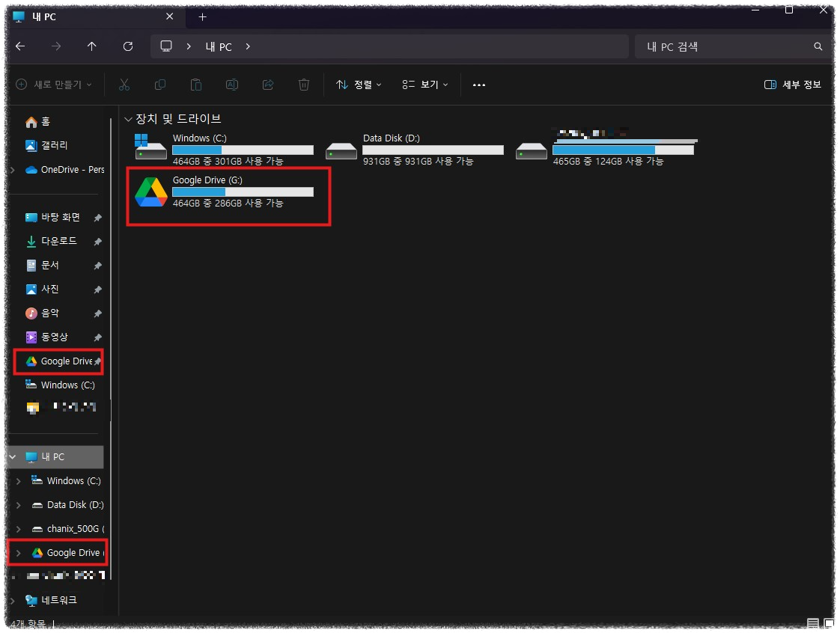Click Data Disk (D:) storage usage bar
Viewport: 840px width, 633px height.
pyautogui.click(x=433, y=150)
